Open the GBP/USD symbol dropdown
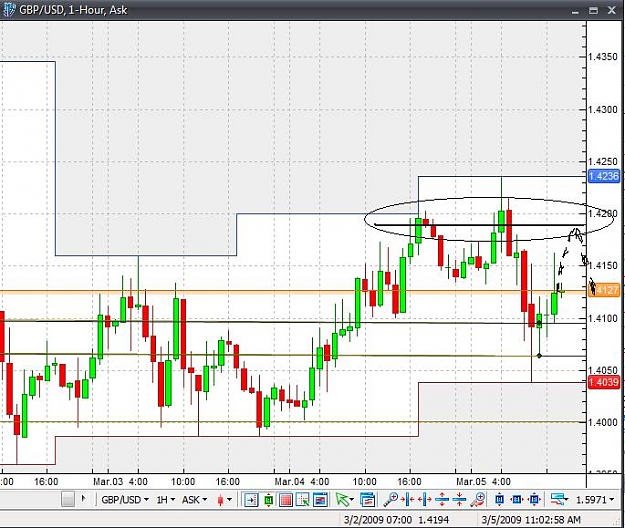The width and height of the screenshot is (625, 528). click(x=125, y=499)
